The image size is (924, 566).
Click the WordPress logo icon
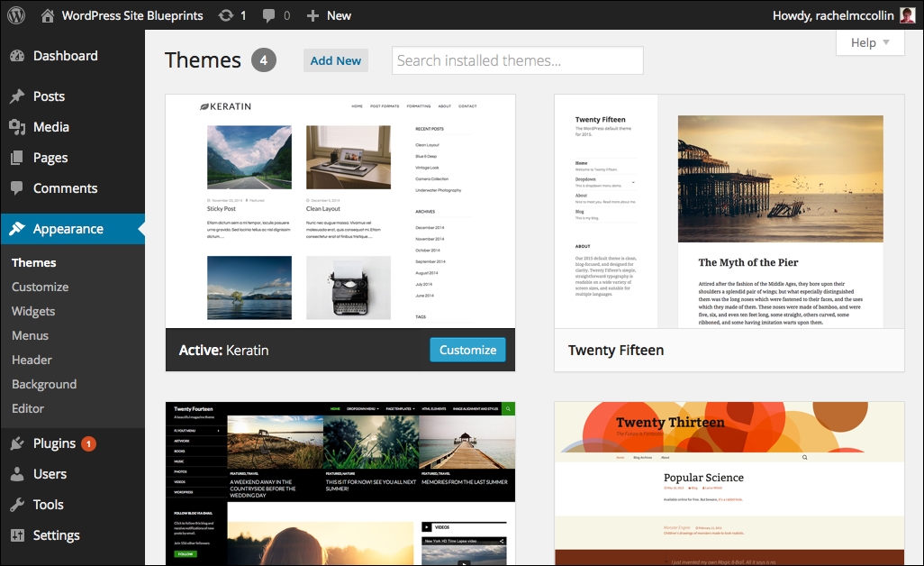[16, 15]
